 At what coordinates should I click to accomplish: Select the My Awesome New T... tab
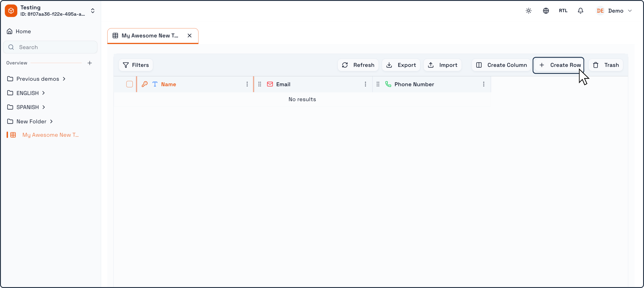point(150,36)
